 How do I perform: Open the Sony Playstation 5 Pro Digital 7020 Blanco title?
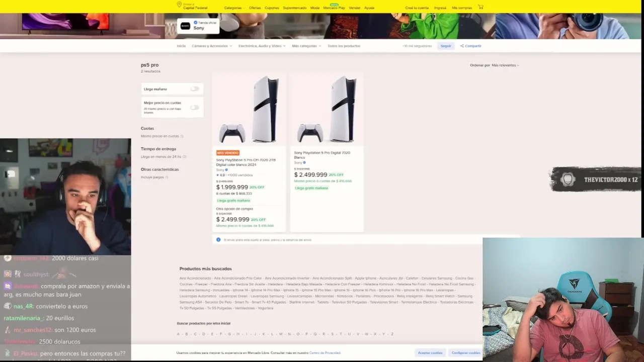tap(322, 155)
